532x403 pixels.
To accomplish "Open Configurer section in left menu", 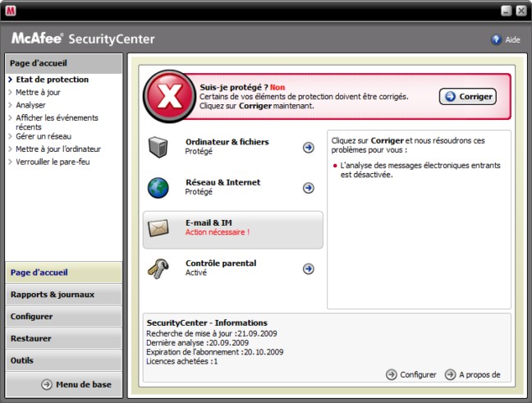I will coord(64,317).
